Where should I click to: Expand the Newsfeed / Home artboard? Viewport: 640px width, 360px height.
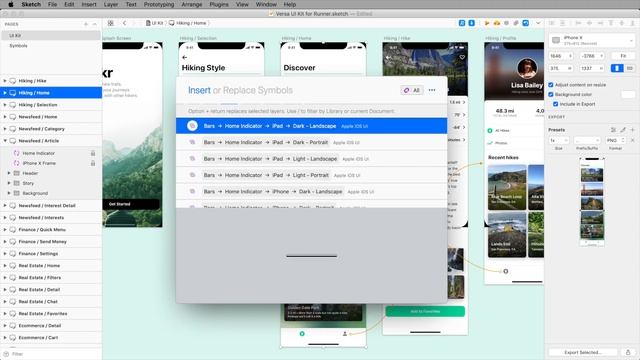click(x=5, y=117)
